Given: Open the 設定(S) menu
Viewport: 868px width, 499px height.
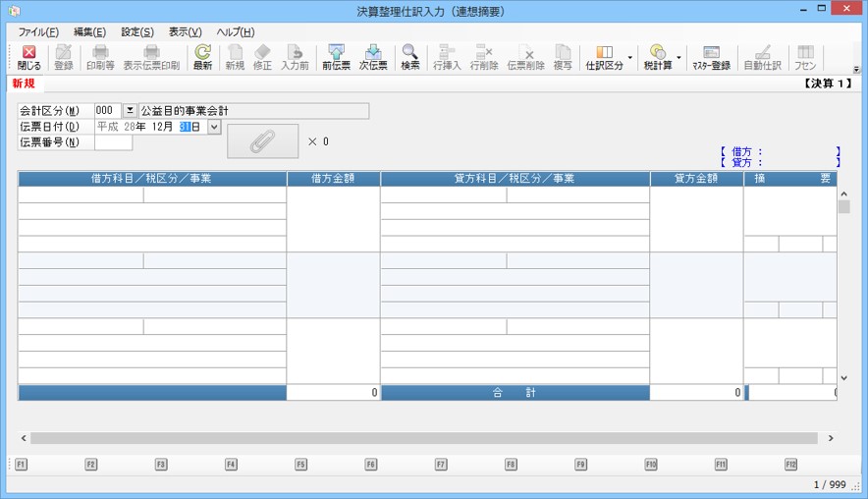Looking at the screenshot, I should [x=137, y=32].
